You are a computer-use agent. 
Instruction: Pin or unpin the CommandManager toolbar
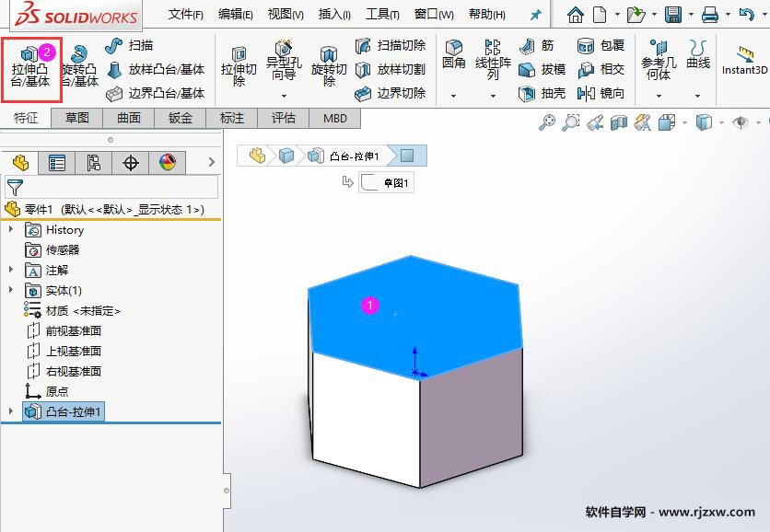click(x=537, y=14)
